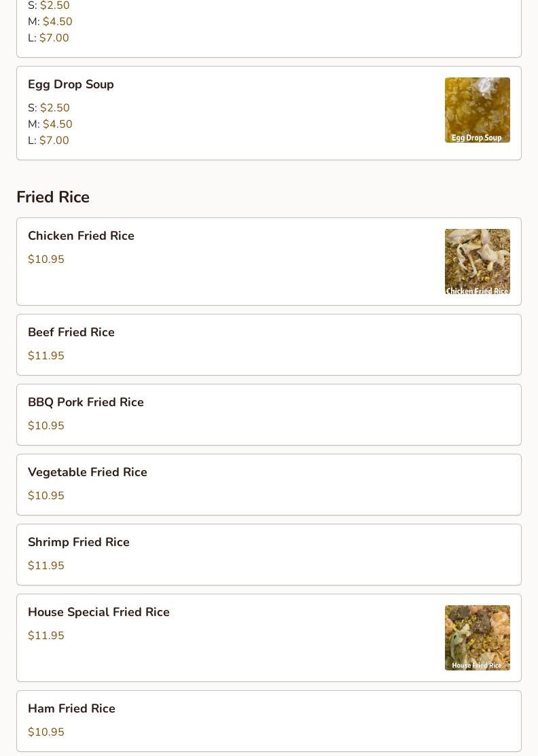The image size is (538, 756).
Task: Open the House Special Fried Rice title
Action: coord(98,612)
